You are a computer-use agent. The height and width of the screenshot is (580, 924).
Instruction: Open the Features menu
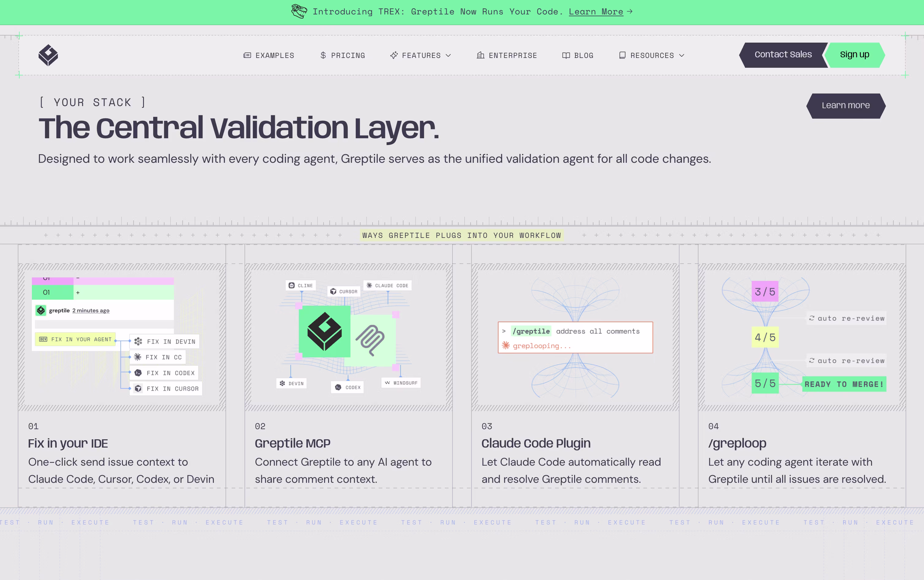421,55
